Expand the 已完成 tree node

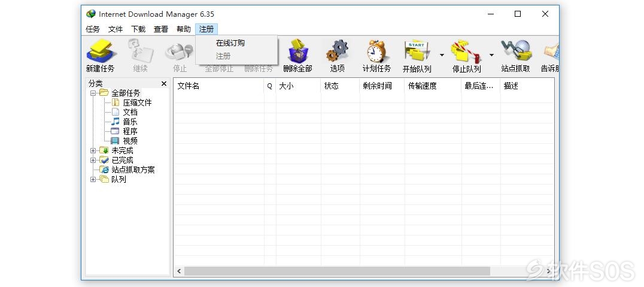click(93, 161)
